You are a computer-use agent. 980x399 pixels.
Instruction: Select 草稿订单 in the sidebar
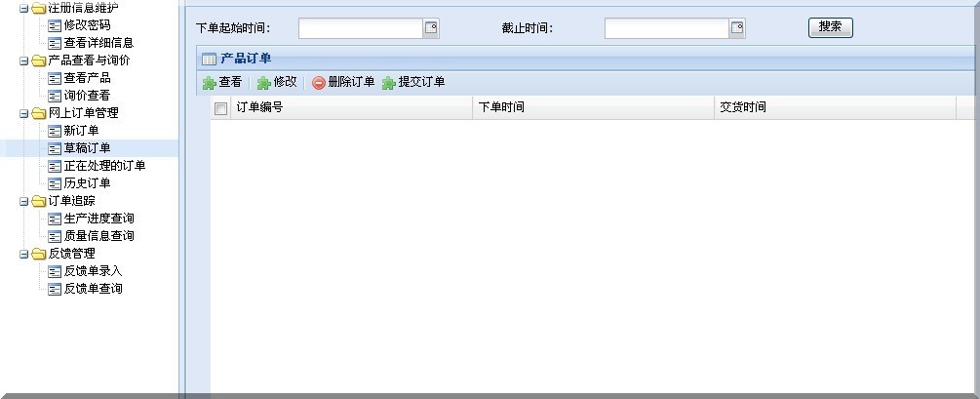(x=88, y=148)
